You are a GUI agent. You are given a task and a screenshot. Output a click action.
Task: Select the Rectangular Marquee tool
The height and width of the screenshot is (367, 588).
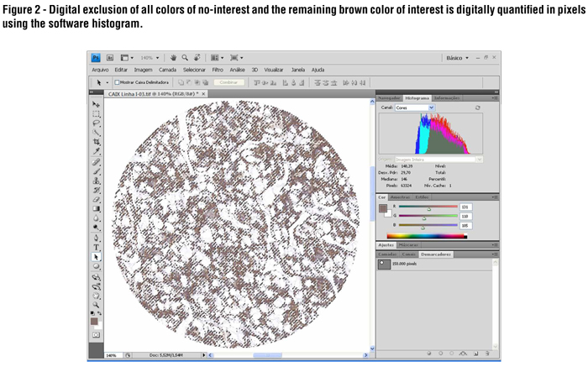click(96, 114)
